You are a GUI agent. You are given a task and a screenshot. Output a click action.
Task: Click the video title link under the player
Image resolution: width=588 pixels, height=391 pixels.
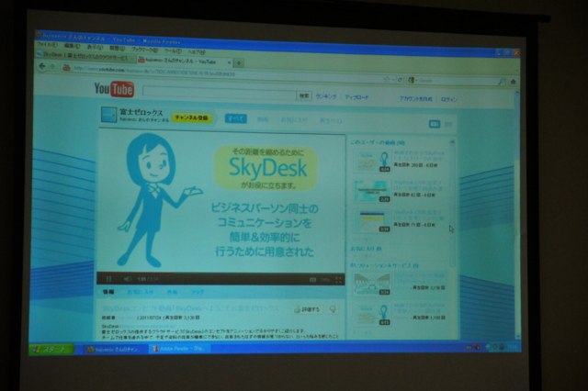point(190,308)
